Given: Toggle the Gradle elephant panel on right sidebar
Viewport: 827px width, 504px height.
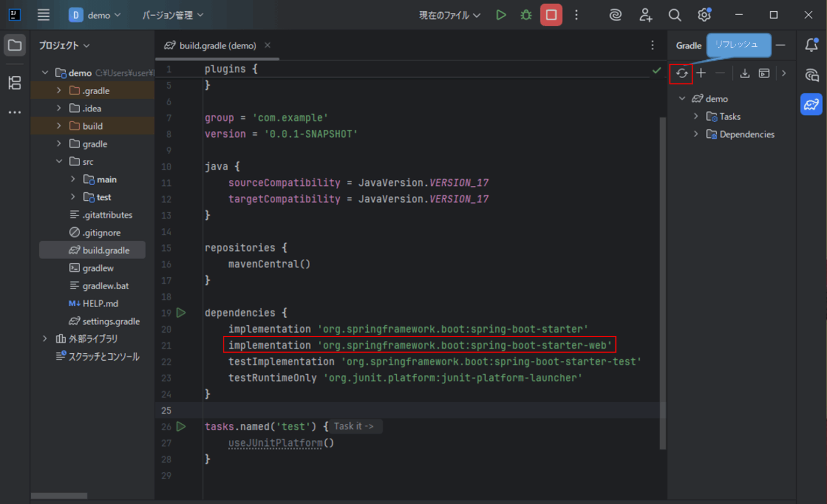Looking at the screenshot, I should point(811,104).
